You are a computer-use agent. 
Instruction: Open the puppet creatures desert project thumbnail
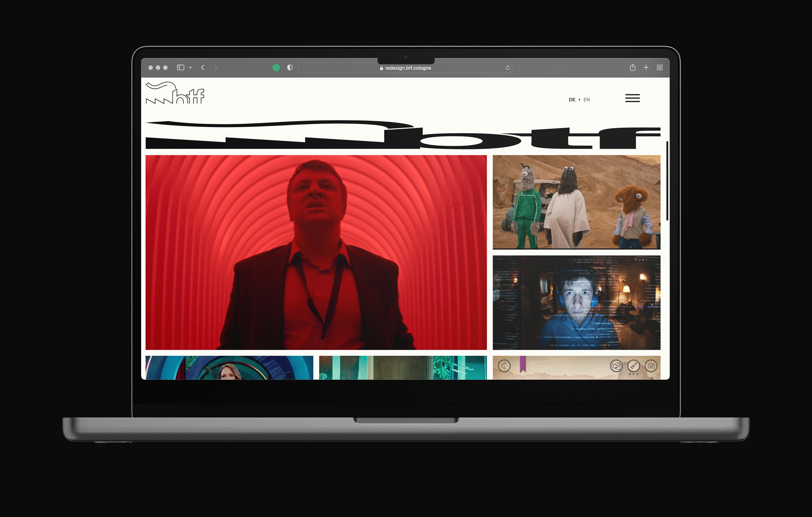576,202
